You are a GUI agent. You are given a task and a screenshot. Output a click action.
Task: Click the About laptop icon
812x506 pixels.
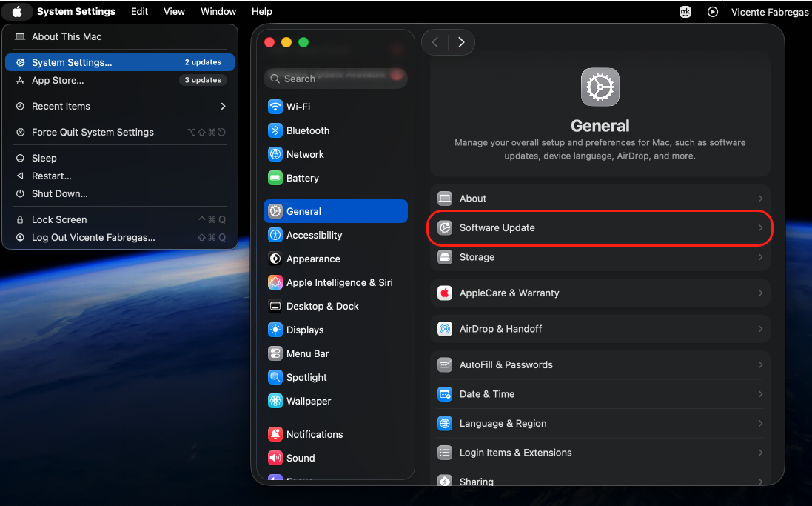point(445,199)
